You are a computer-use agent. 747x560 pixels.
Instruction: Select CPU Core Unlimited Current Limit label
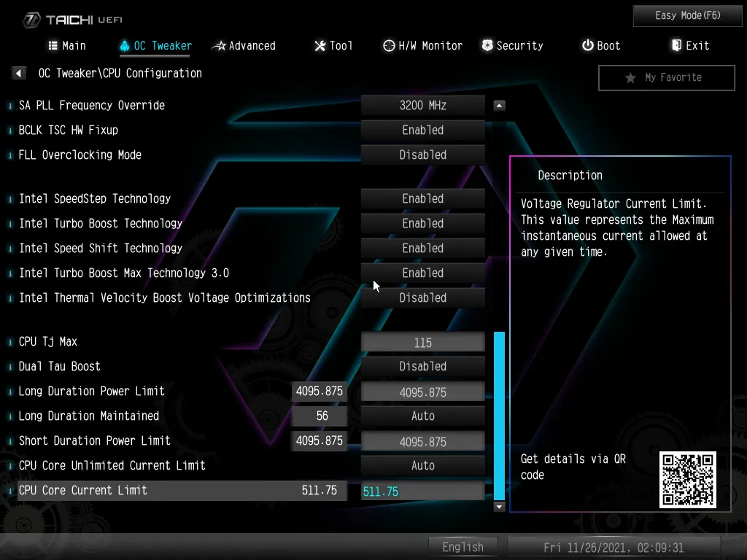pos(112,465)
